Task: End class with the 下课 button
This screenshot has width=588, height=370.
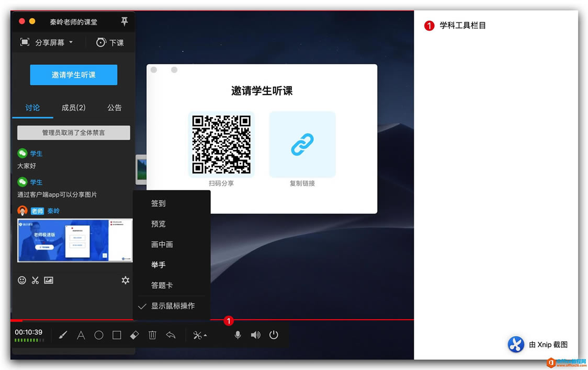Action: click(110, 42)
